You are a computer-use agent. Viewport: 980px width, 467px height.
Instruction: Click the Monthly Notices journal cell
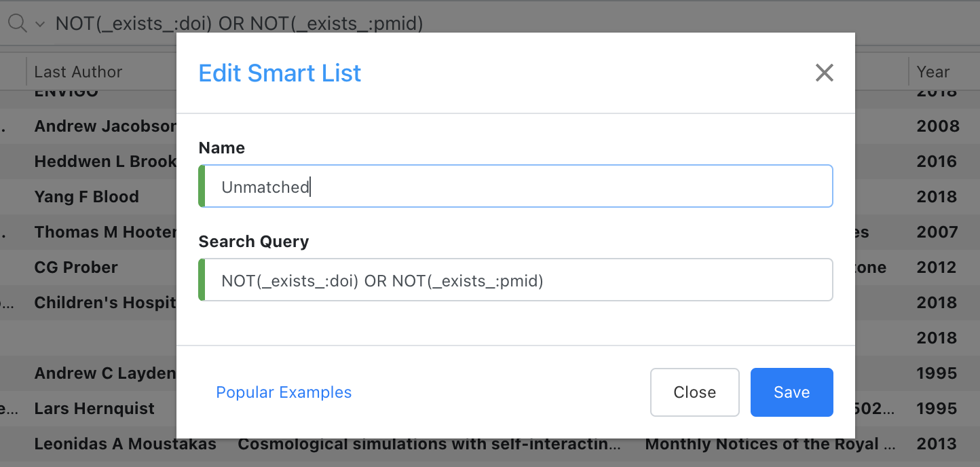tap(770, 443)
